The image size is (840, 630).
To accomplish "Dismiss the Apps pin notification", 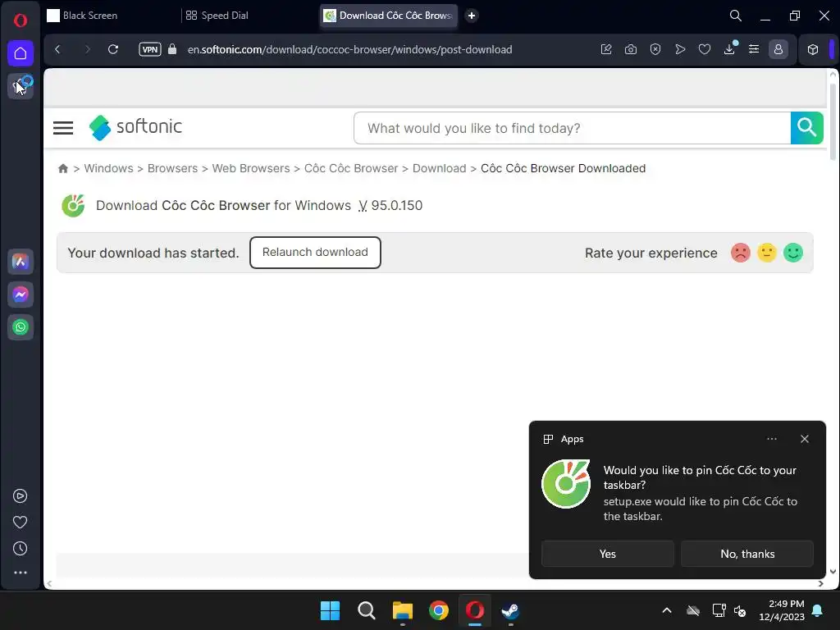I will click(x=805, y=439).
